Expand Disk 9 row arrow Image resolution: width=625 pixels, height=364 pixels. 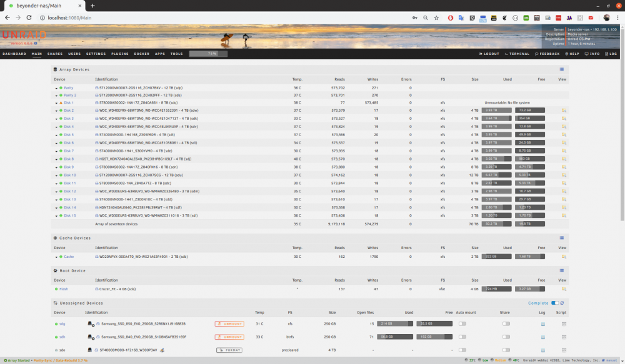click(x=56, y=167)
